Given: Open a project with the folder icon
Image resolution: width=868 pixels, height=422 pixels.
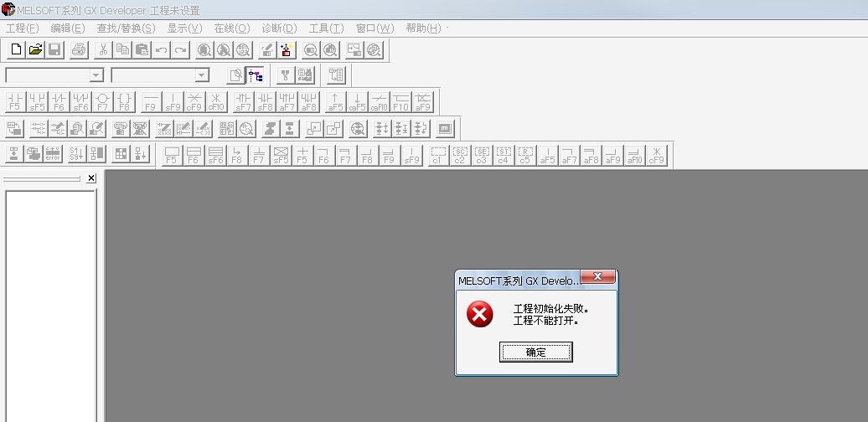Looking at the screenshot, I should (35, 50).
